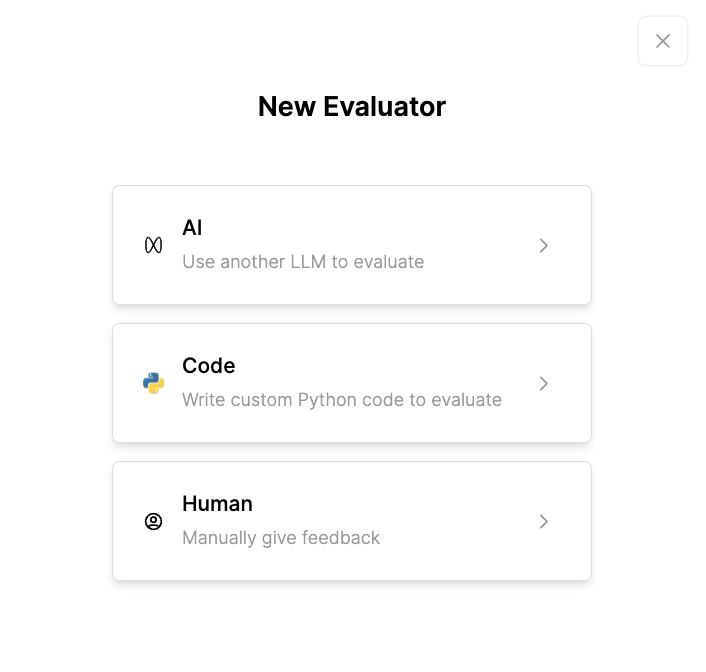Select the Human evaluator title

pos(217,504)
